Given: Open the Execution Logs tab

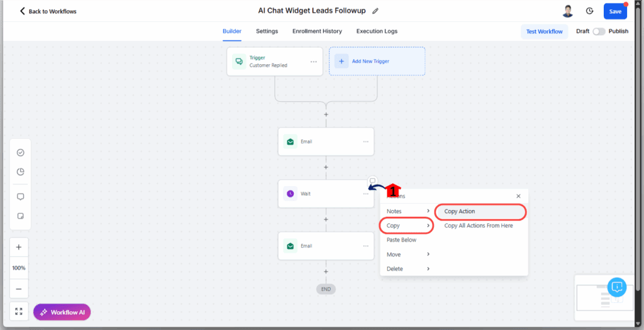Looking at the screenshot, I should [377, 31].
